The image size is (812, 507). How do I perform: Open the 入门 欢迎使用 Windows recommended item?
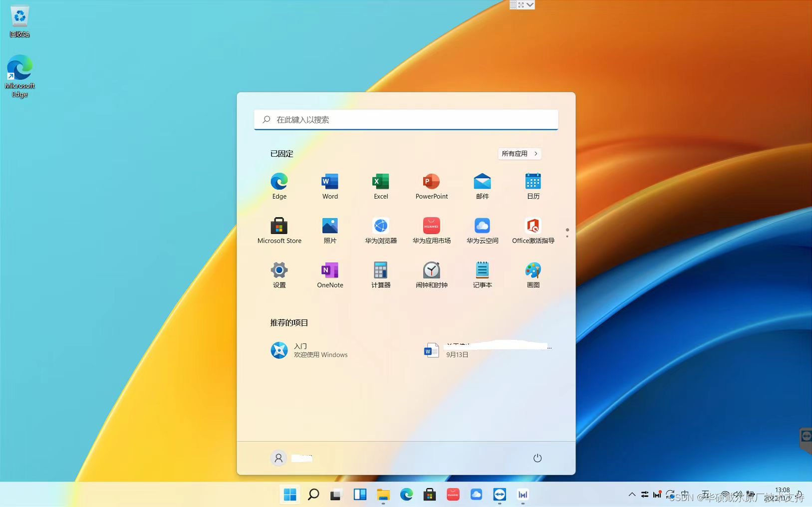coord(309,350)
